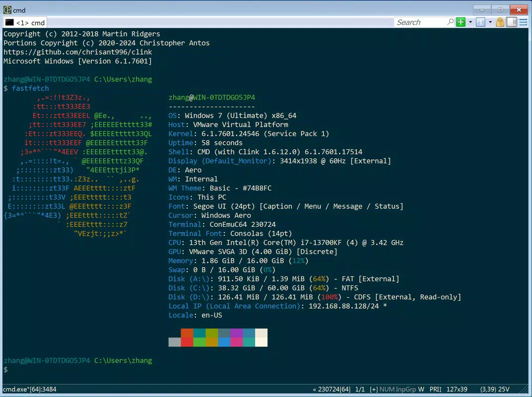Click the github.com/chrisant996/clink URL
The image size is (532, 397).
coord(78,52)
